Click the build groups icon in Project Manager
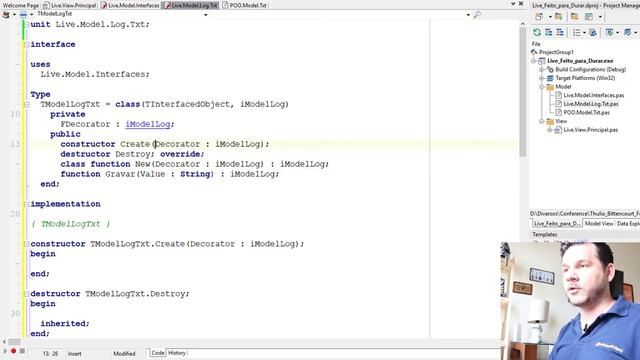 point(593,32)
